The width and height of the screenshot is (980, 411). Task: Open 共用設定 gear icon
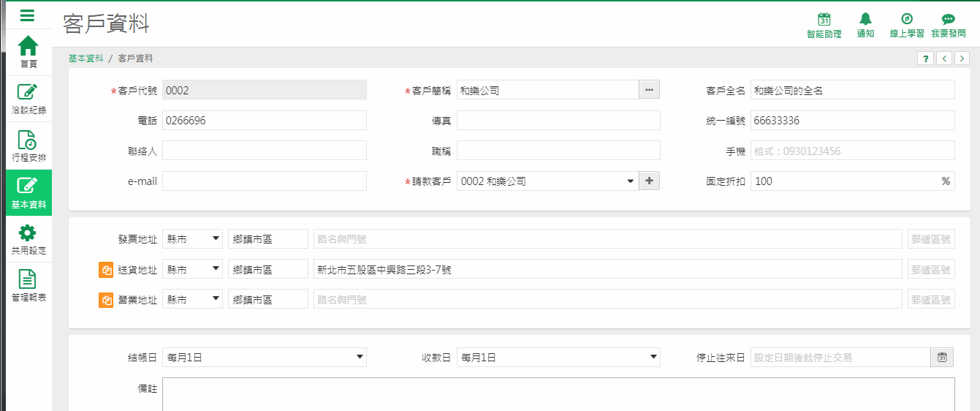(x=28, y=239)
